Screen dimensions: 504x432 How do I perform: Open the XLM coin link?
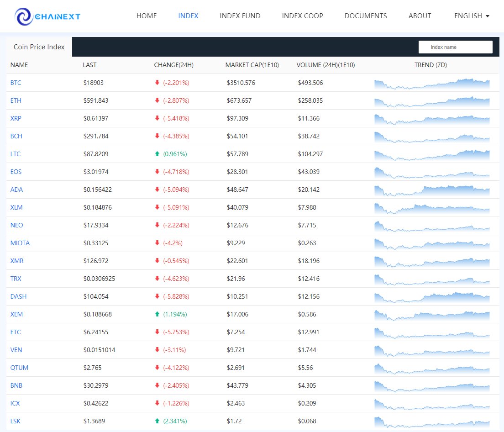pos(16,207)
